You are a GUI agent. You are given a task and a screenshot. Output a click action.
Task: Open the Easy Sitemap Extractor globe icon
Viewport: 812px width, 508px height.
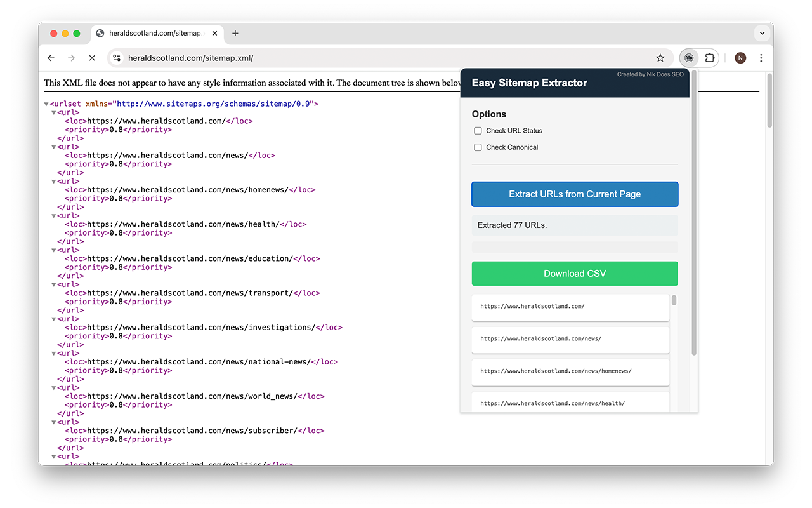[x=689, y=58]
